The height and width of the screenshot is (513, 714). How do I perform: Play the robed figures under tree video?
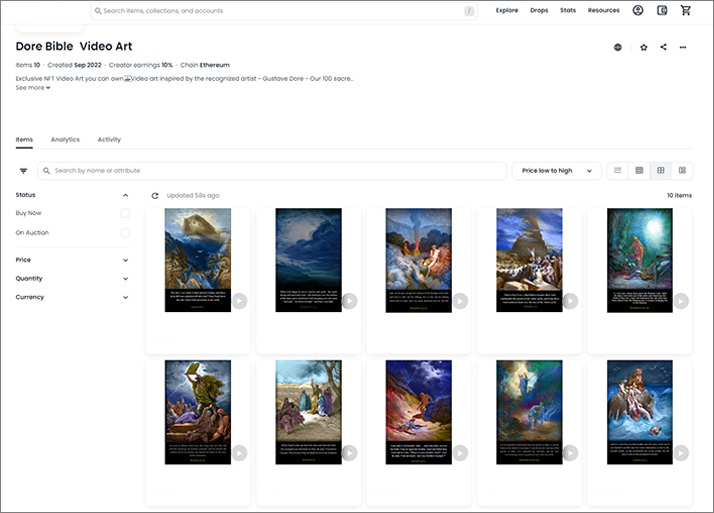tap(350, 453)
